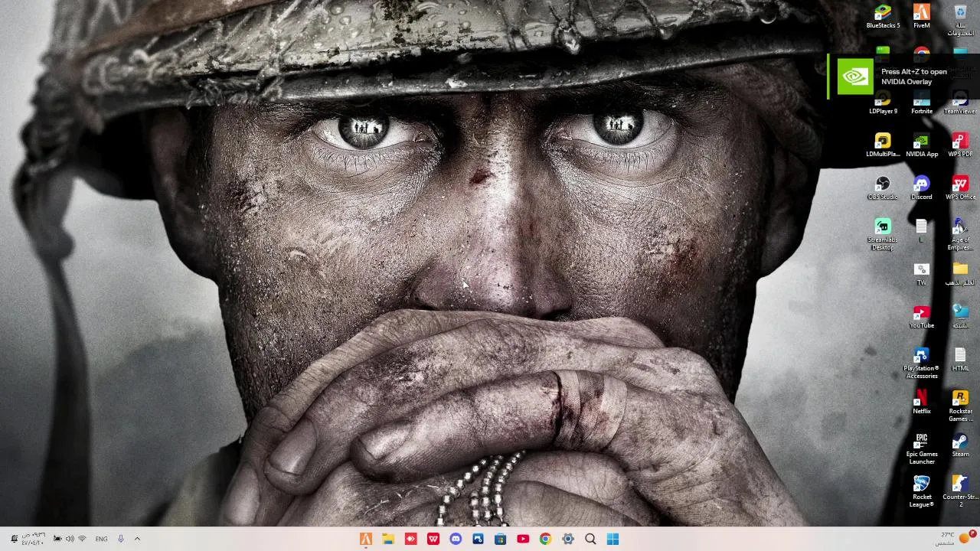Select the TW settings file icon
The height and width of the screenshot is (551, 980).
pyautogui.click(x=922, y=273)
